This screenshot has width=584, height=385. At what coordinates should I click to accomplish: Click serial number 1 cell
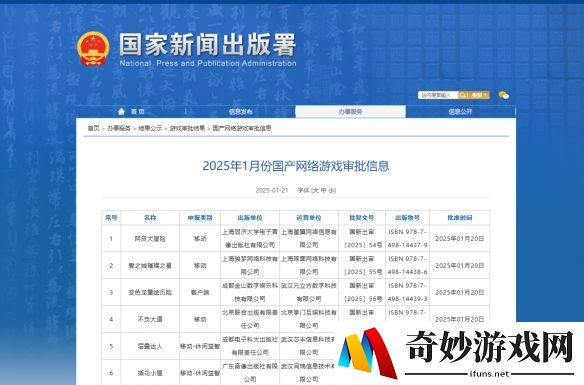pos(111,239)
